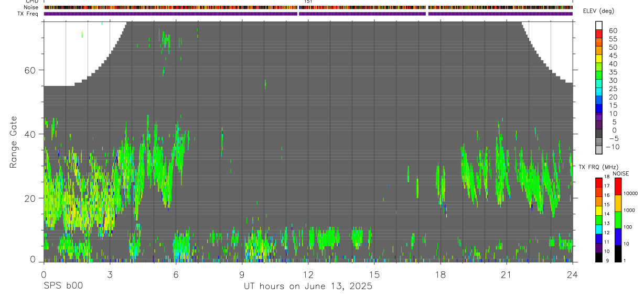Screen dimensions: 644x297
Task: Click the purple TX Freq strip above the plot
Action: coord(308,14)
